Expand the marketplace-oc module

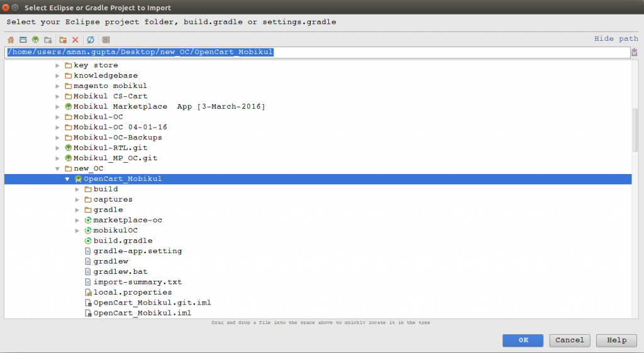coord(77,220)
